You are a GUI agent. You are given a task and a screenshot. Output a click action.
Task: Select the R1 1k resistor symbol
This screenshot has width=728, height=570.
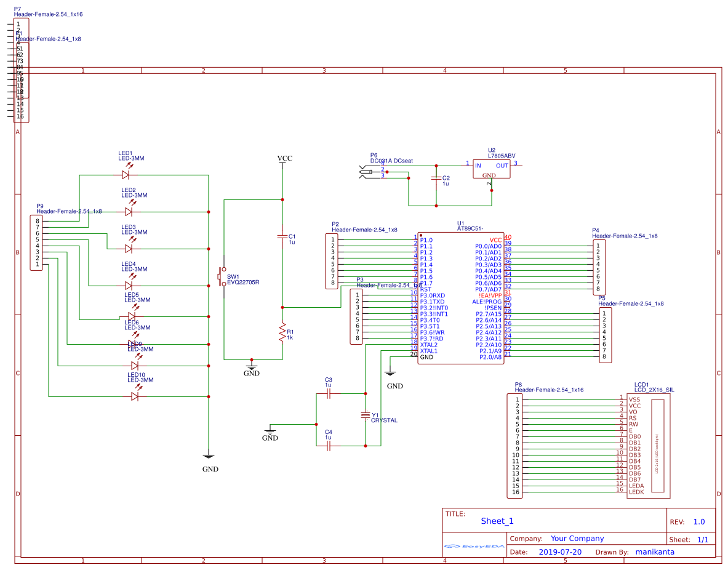282,332
